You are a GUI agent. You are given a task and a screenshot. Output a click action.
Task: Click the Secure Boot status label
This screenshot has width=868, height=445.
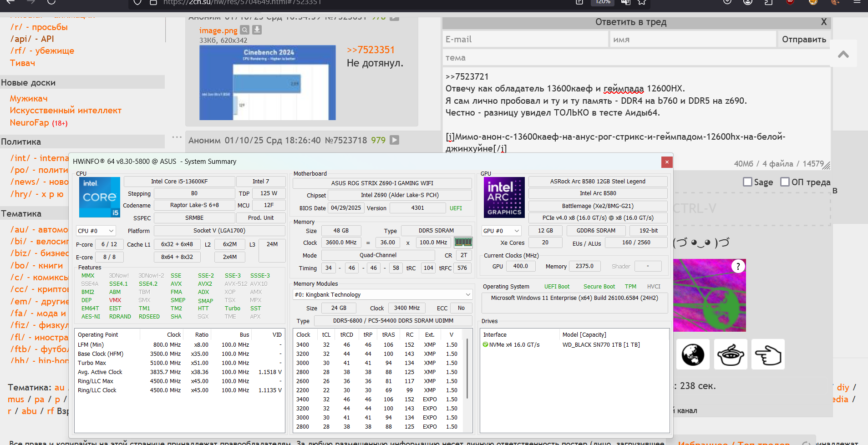pyautogui.click(x=599, y=286)
